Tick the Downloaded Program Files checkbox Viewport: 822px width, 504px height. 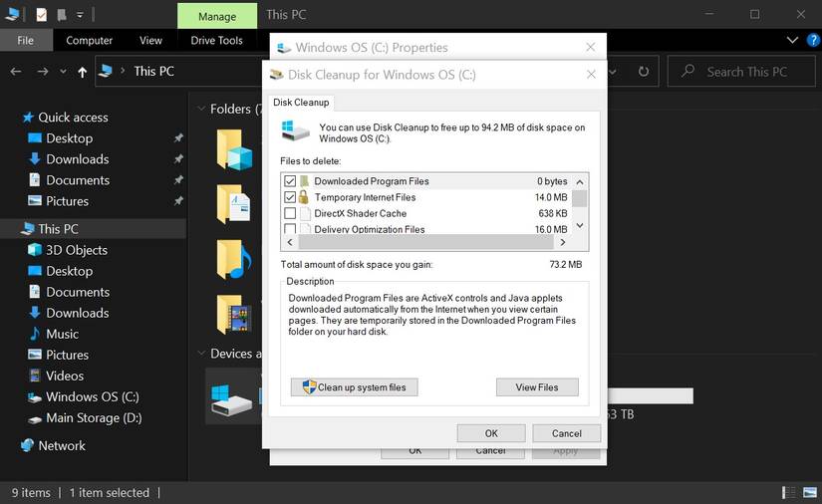290,181
